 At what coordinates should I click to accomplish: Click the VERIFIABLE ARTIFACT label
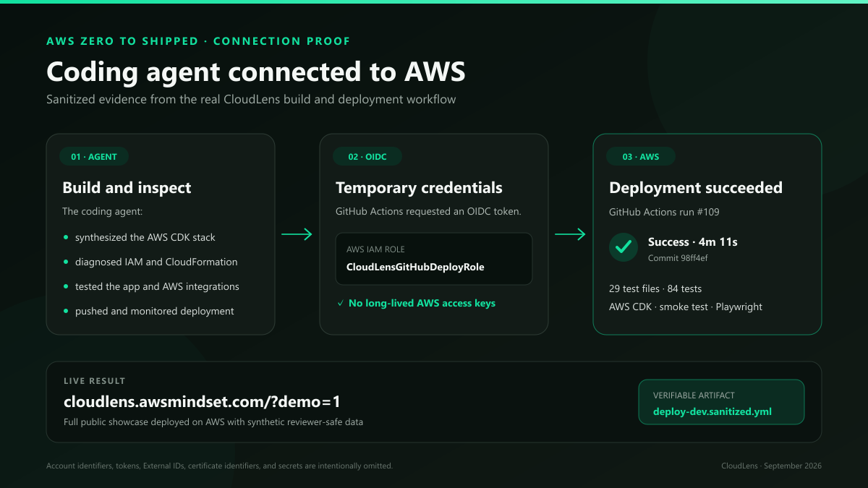pos(694,395)
